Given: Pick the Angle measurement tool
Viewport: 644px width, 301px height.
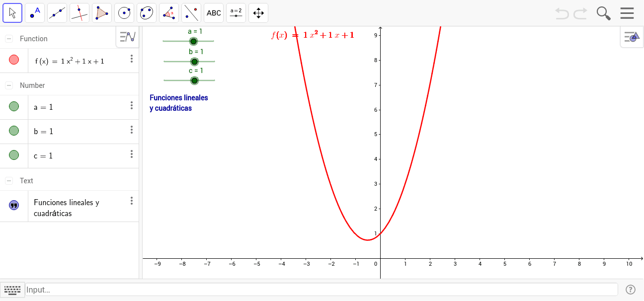Looking at the screenshot, I should coord(169,13).
